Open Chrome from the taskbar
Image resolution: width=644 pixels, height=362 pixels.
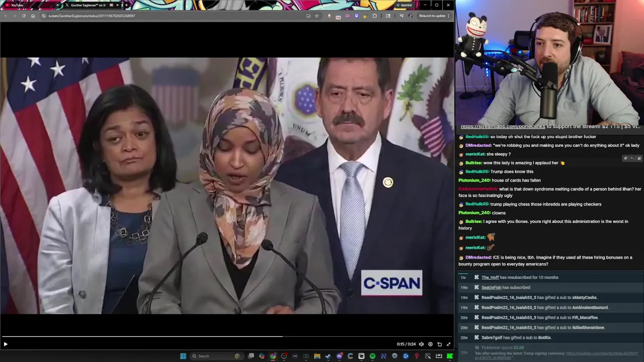273,356
